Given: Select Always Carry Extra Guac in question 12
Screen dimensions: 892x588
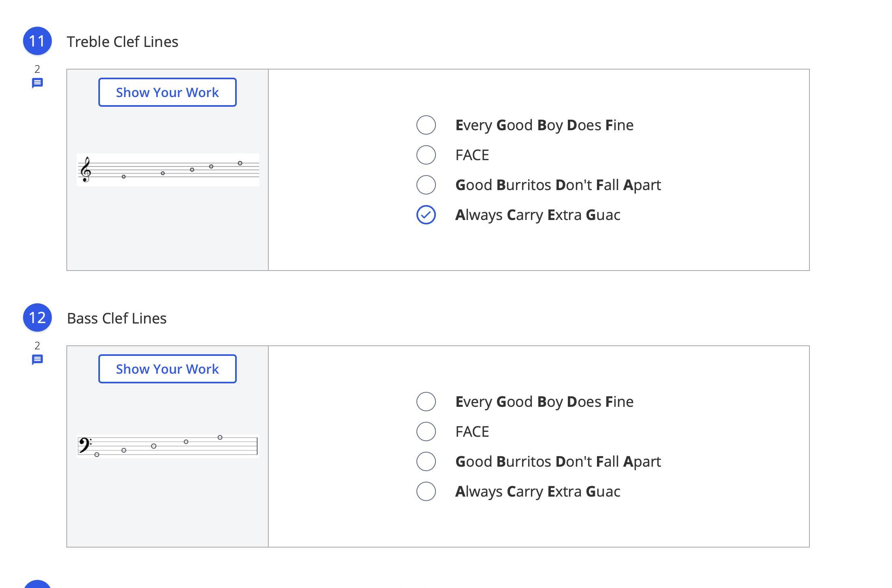Looking at the screenshot, I should [426, 491].
